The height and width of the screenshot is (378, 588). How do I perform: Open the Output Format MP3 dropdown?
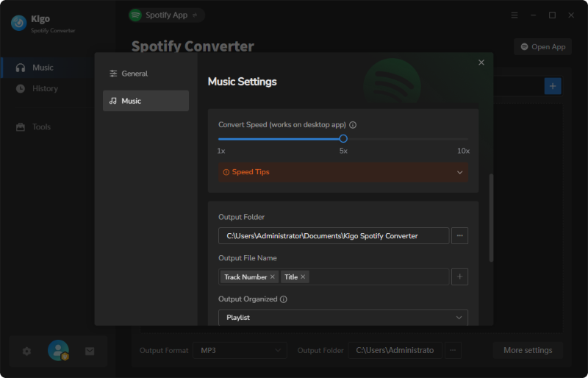pyautogui.click(x=240, y=350)
